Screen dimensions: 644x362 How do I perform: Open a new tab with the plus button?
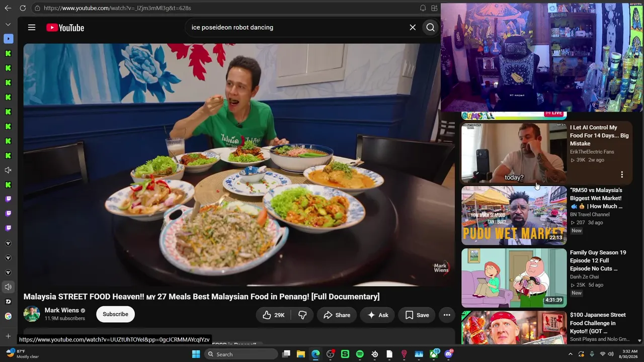[x=8, y=336]
